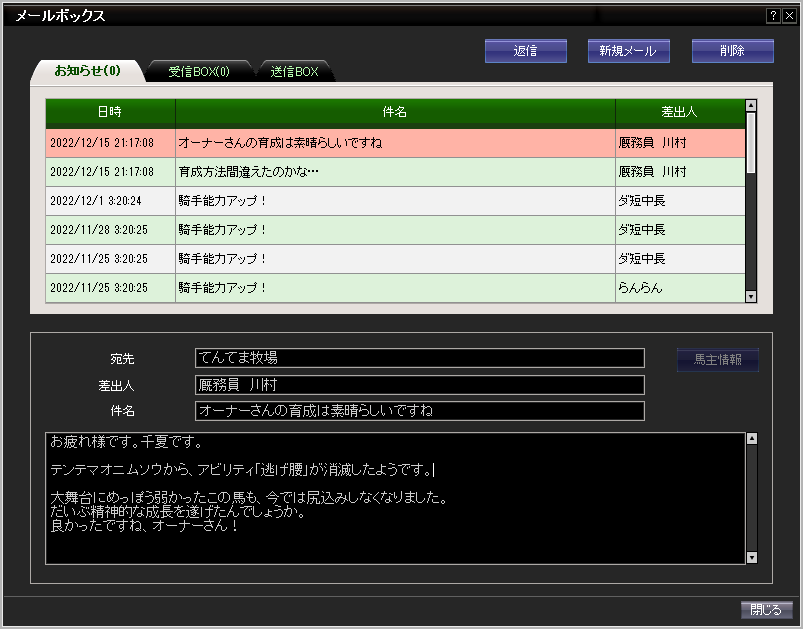Select 騎手能力アップ! mail from らんらん

click(395, 288)
